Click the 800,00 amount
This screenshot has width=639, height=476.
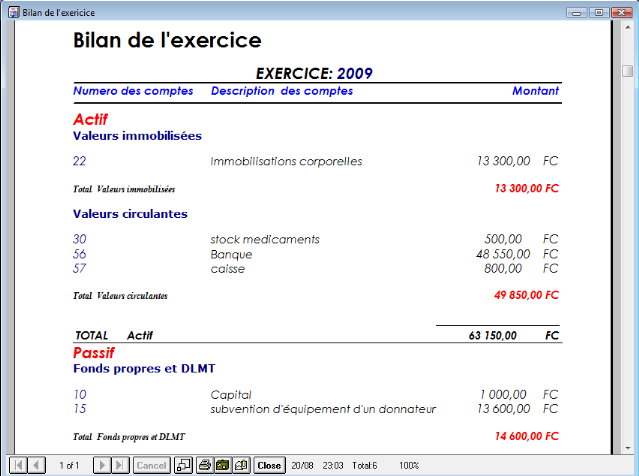click(x=503, y=269)
